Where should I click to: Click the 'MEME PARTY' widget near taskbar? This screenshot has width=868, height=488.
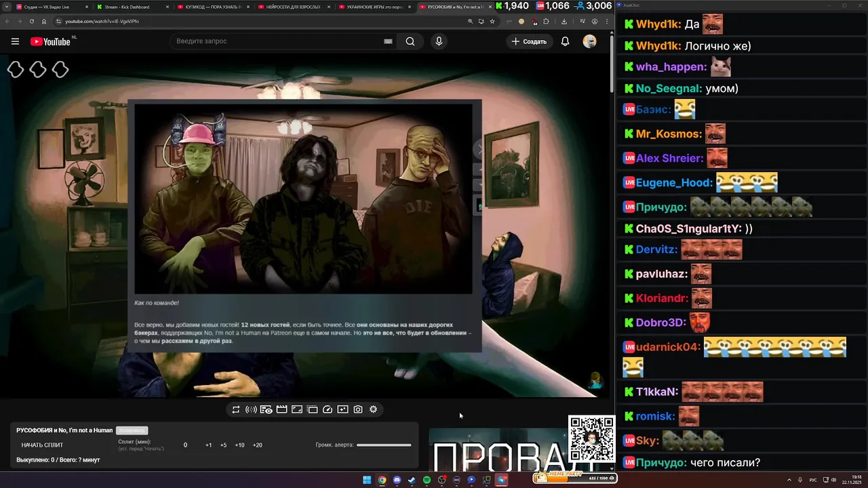tap(574, 477)
